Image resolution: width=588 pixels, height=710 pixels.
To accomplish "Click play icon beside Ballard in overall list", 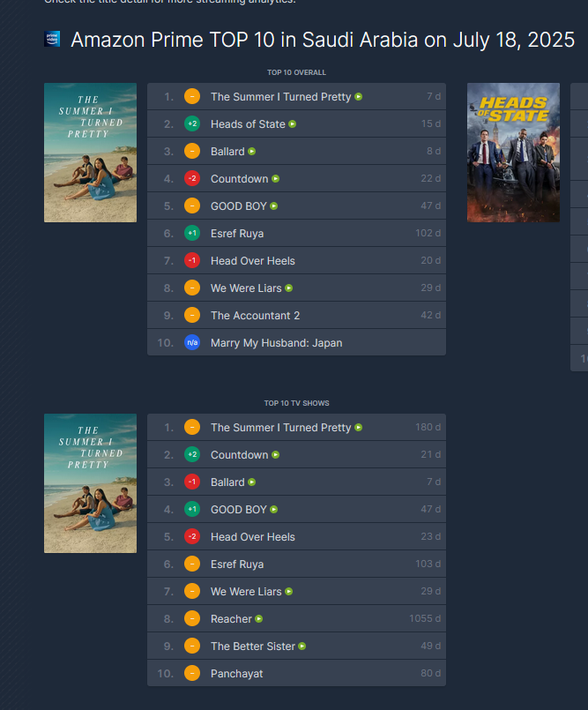I will pyautogui.click(x=252, y=152).
